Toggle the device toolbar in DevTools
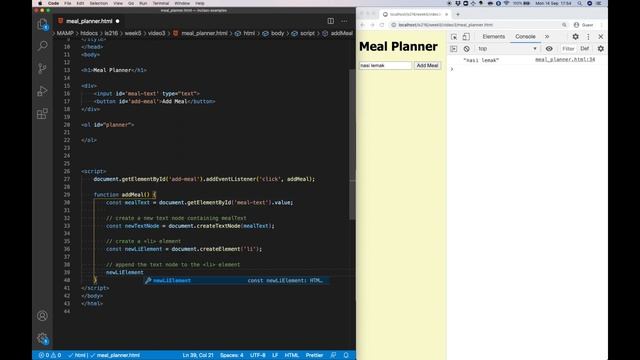Viewport: 640px width, 360px height. point(466,37)
